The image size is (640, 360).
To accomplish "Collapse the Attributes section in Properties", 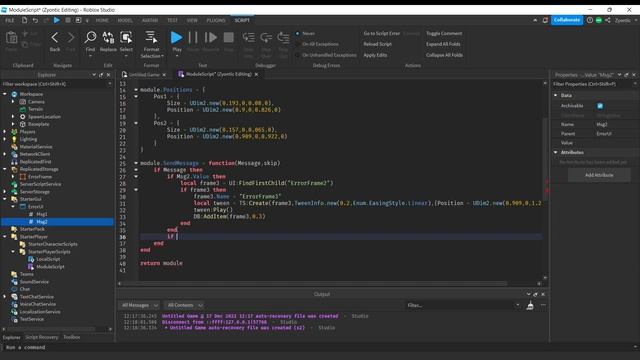I will coord(556,152).
